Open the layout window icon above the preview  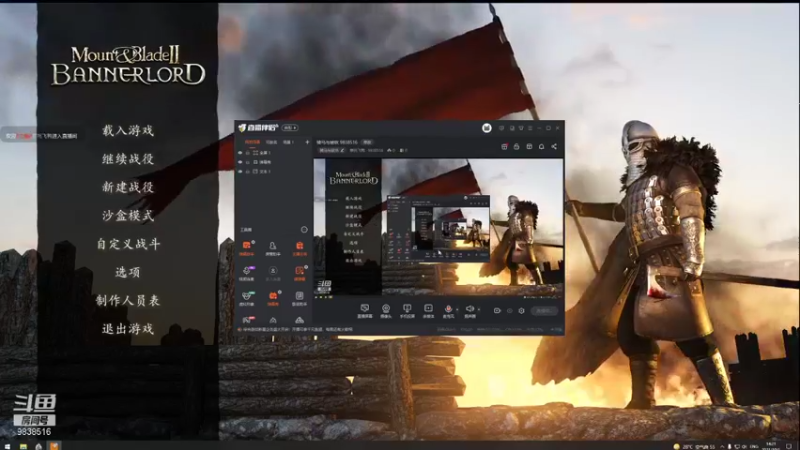pos(529,146)
